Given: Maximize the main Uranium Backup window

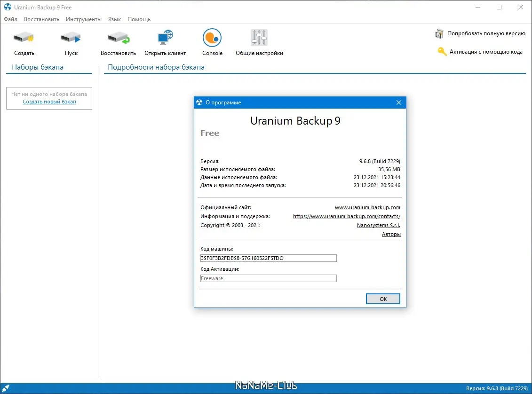Looking at the screenshot, I should coord(499,7).
